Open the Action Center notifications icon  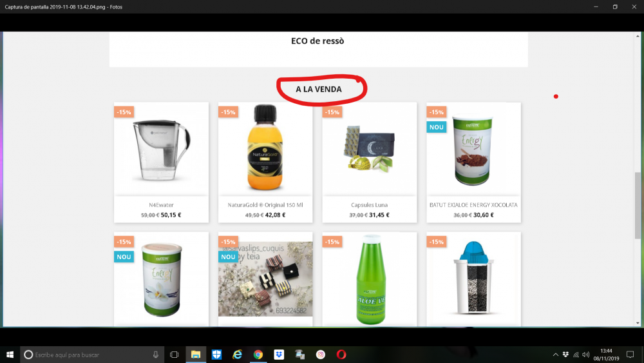tap(630, 355)
